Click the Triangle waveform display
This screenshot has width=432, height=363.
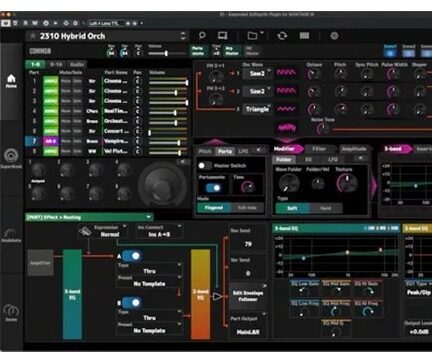click(286, 109)
